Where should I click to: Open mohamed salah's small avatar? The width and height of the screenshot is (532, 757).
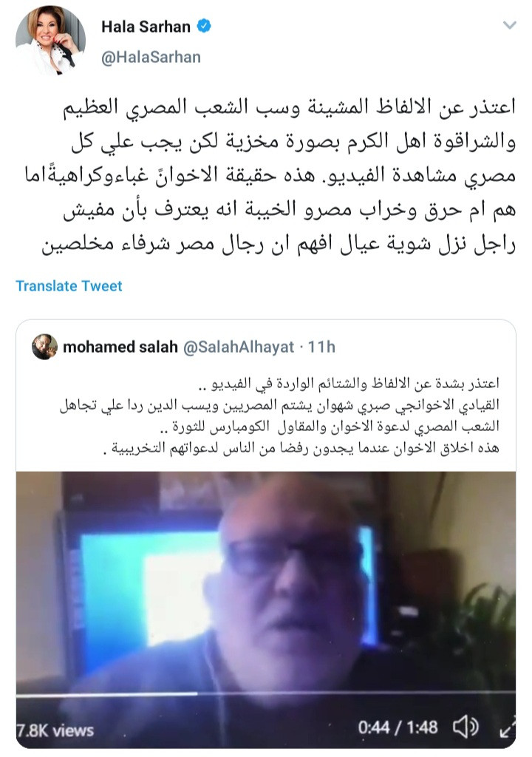pyautogui.click(x=44, y=347)
